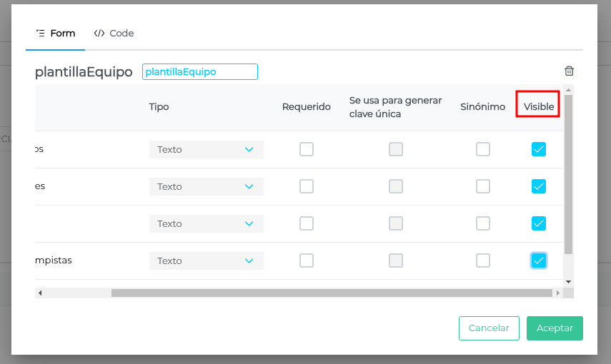
Task: Delete plantillaEquipo using the trash icon
Action: [x=569, y=71]
